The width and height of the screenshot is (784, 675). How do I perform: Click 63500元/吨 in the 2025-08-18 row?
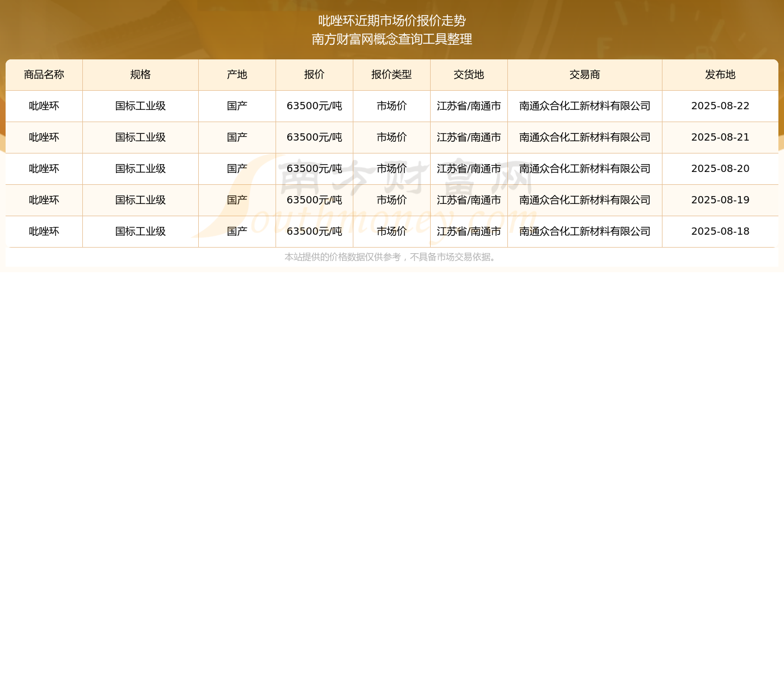[314, 231]
